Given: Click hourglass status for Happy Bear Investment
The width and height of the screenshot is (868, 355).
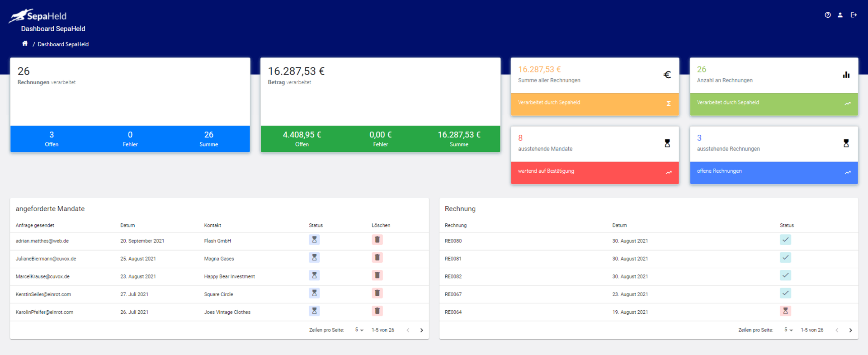Looking at the screenshot, I should [x=314, y=275].
